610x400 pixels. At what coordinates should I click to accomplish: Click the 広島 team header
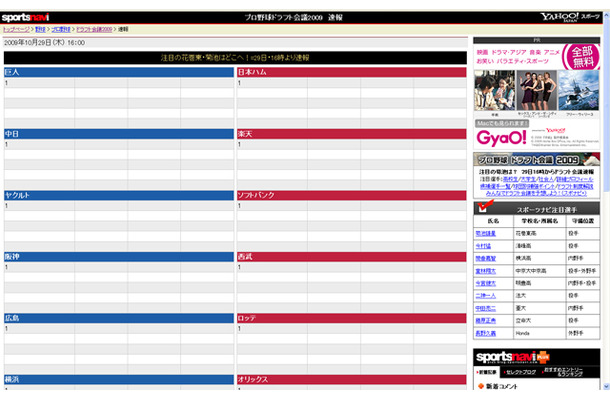(x=119, y=318)
